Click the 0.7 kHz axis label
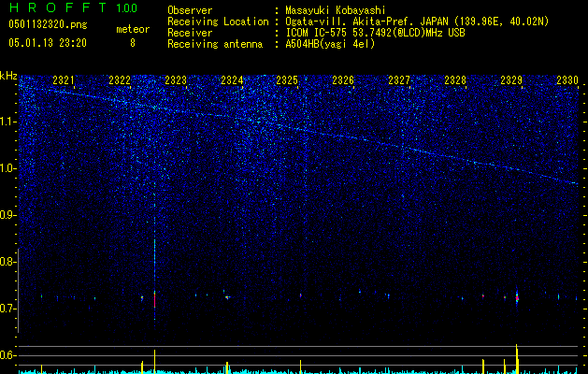This screenshot has height=374, width=588. [x=7, y=309]
